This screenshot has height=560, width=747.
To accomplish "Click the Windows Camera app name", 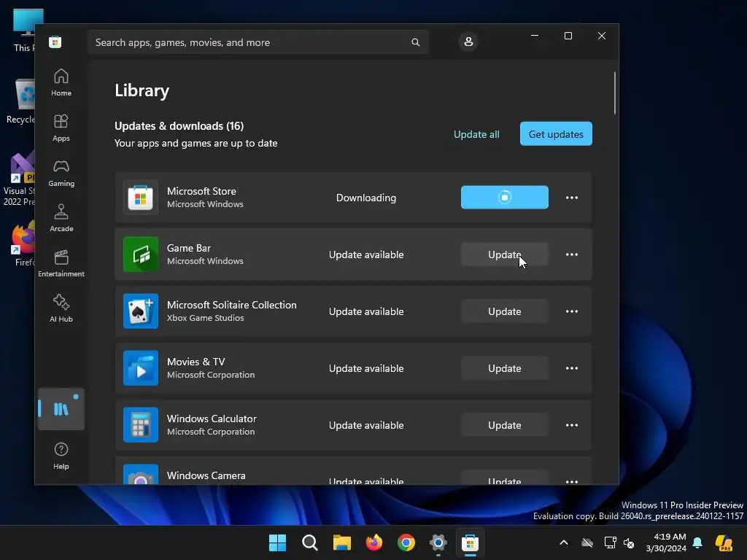I will [x=206, y=475].
